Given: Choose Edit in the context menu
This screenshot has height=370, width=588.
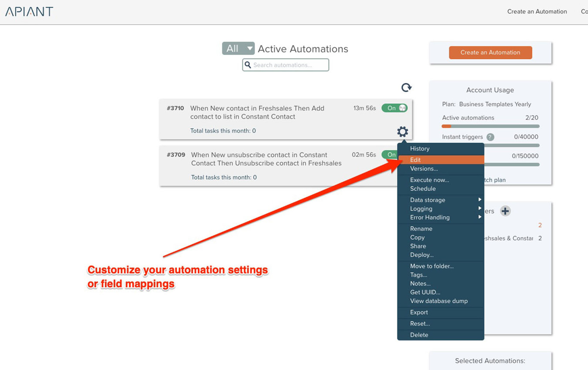Looking at the screenshot, I should pos(440,160).
